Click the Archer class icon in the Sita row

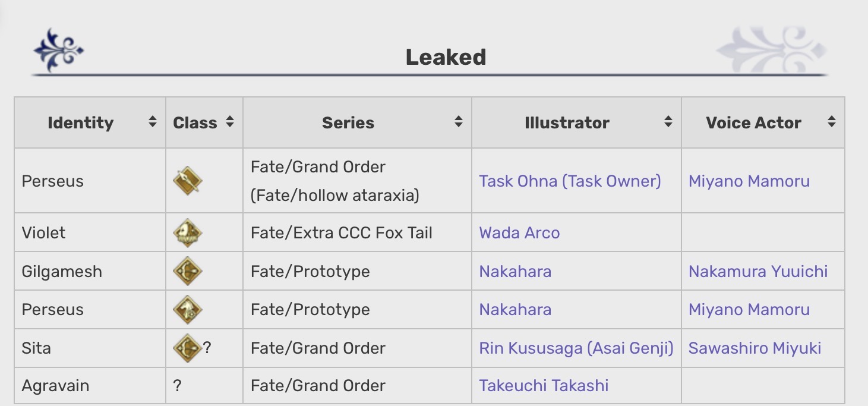point(187,348)
